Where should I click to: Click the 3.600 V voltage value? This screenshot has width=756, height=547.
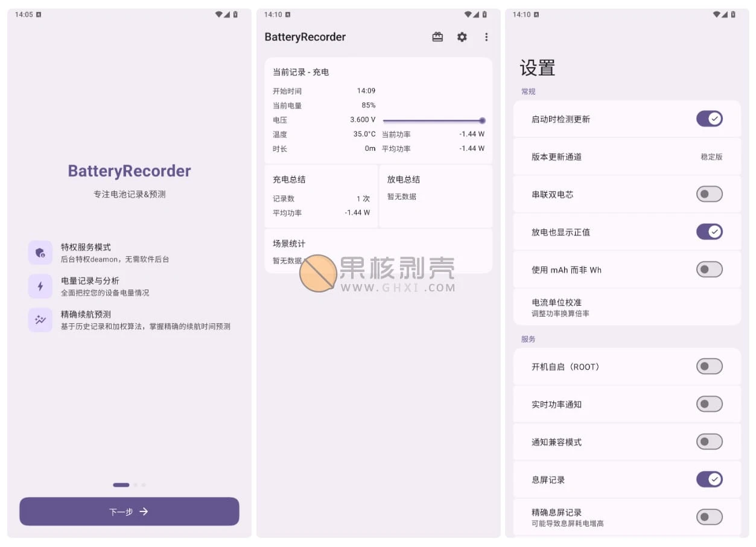point(363,119)
